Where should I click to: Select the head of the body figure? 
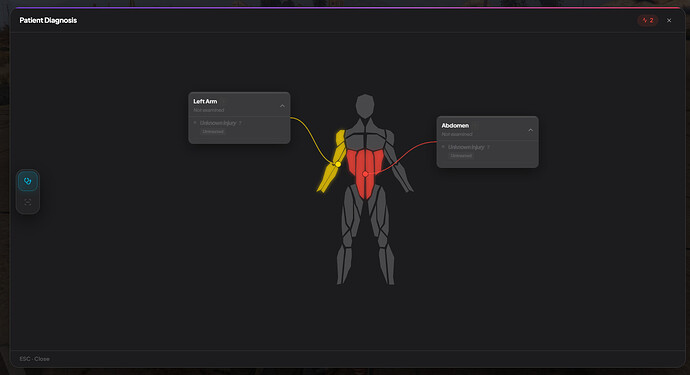click(365, 106)
